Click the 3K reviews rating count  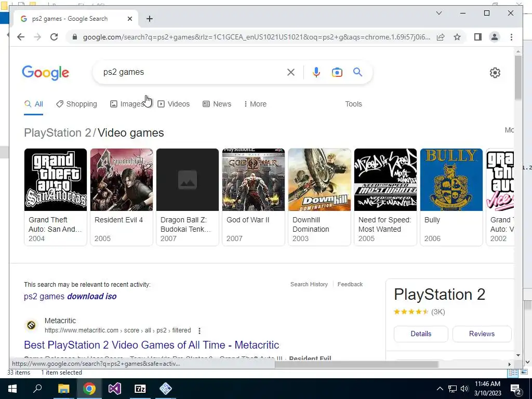[438, 312]
